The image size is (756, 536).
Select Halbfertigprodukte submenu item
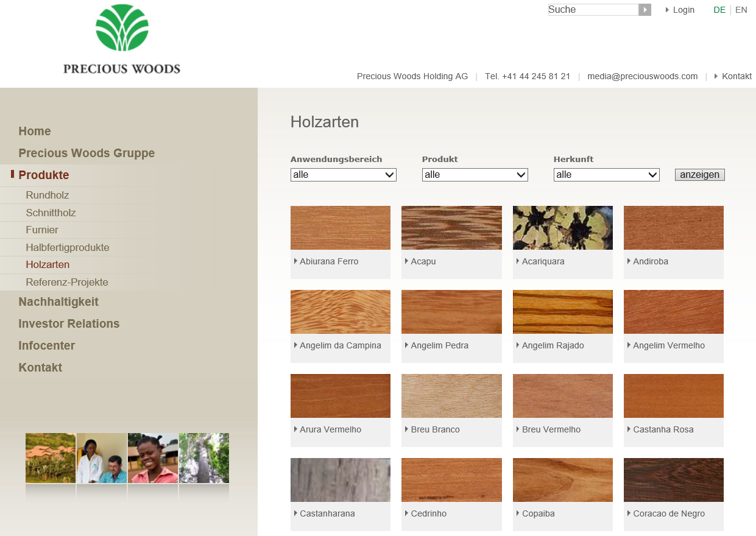tap(68, 247)
